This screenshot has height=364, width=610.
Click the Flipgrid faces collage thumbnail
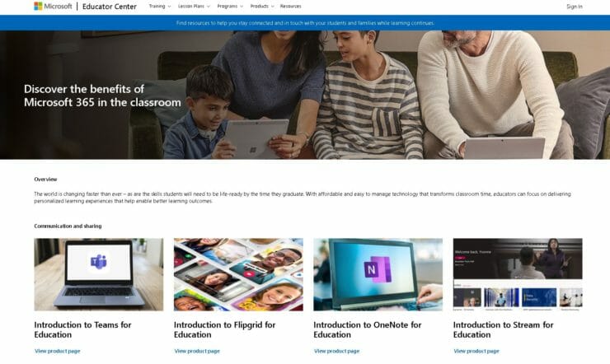click(238, 274)
